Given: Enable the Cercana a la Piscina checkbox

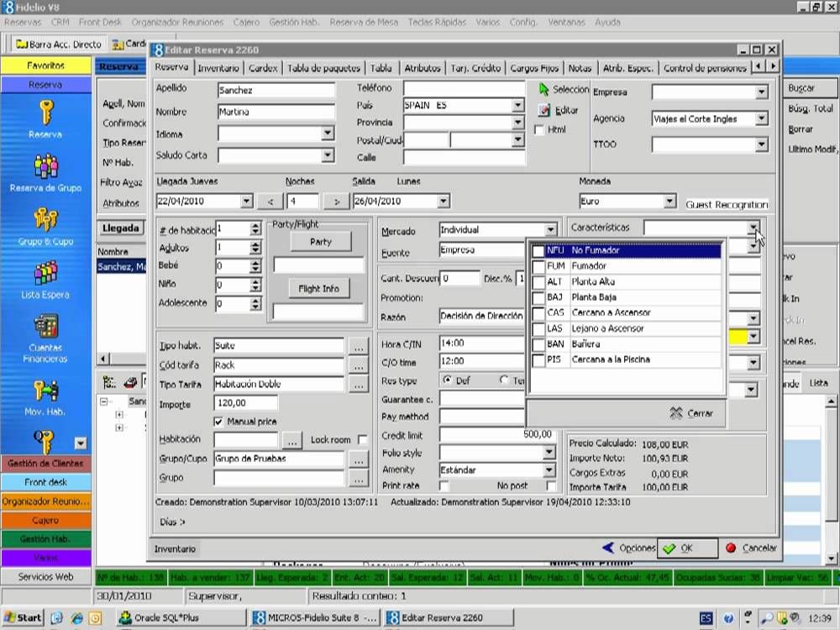Looking at the screenshot, I should pyautogui.click(x=538, y=360).
